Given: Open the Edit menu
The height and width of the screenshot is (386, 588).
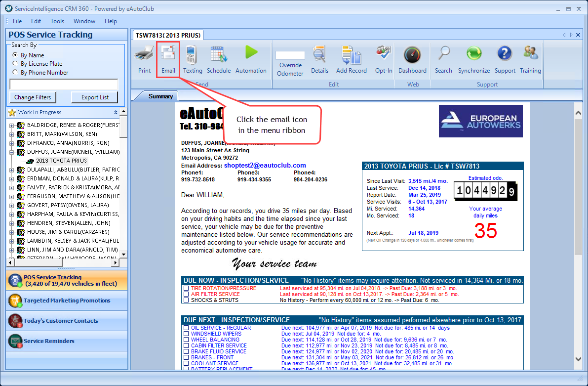Looking at the screenshot, I should (x=36, y=21).
